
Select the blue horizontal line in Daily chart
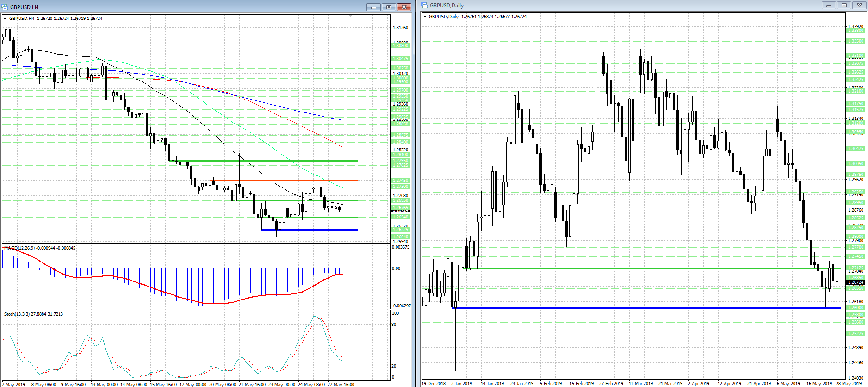647,308
